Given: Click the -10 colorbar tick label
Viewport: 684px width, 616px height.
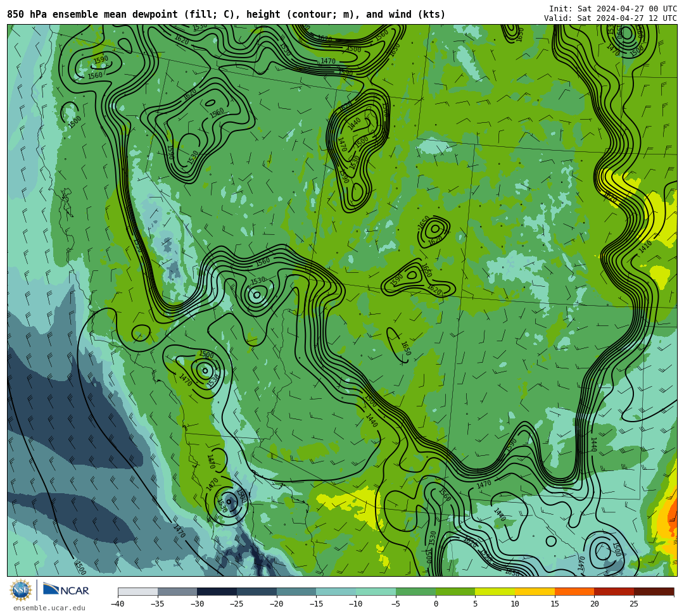Looking at the screenshot, I should (356, 604).
